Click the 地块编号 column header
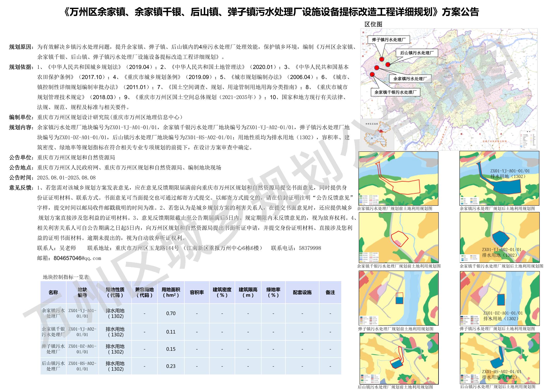The height and width of the screenshot is (392, 554). pyautogui.click(x=82, y=292)
